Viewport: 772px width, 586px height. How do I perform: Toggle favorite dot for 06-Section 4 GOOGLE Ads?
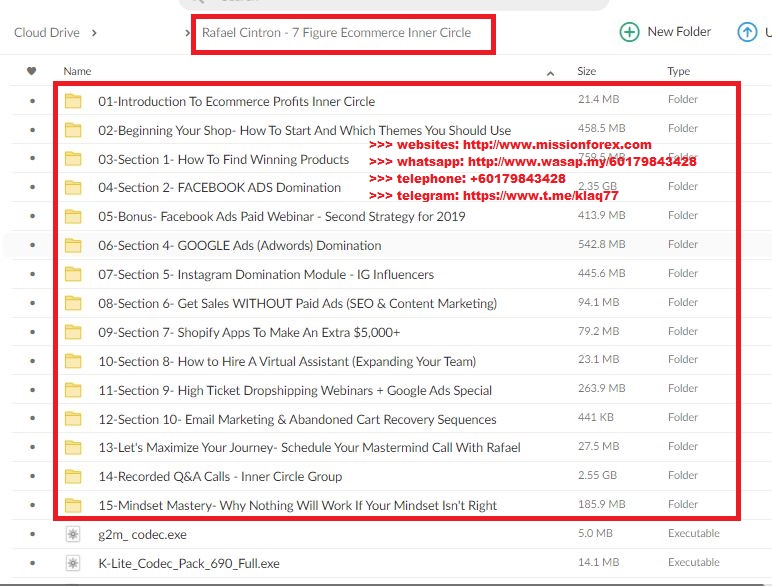point(32,245)
